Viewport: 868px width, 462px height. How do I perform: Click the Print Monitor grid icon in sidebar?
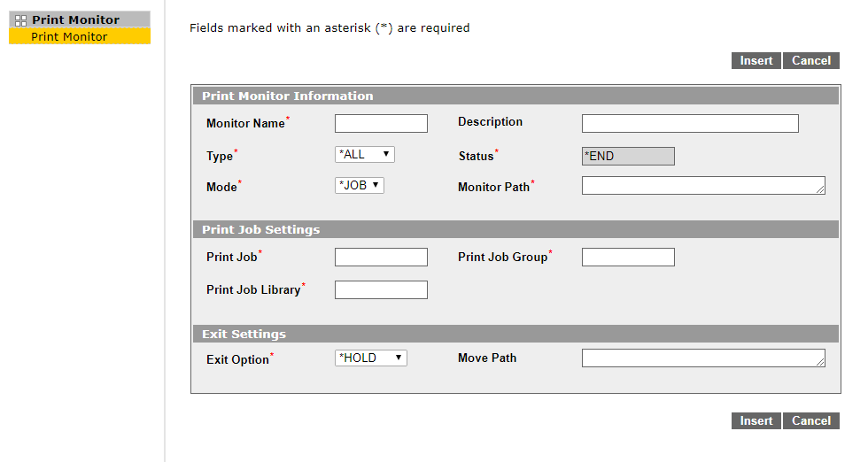pos(21,19)
